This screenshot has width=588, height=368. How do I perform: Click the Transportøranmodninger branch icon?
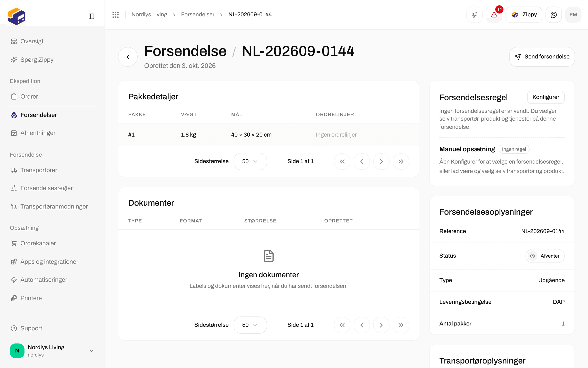tap(14, 206)
